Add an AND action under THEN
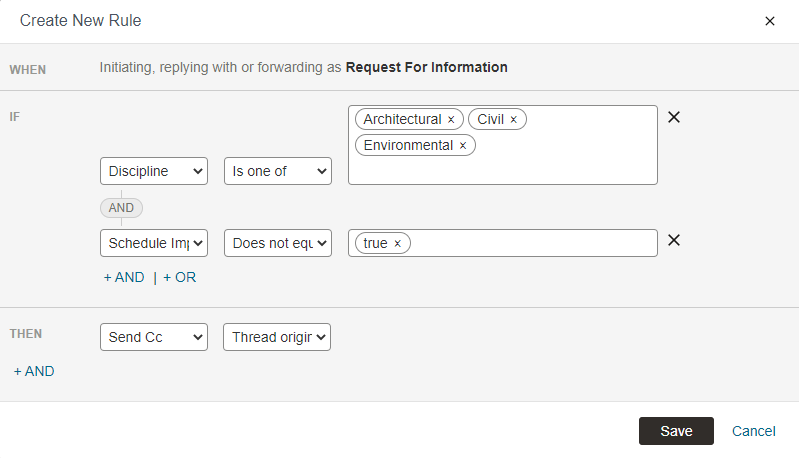The image size is (799, 458). coord(34,371)
